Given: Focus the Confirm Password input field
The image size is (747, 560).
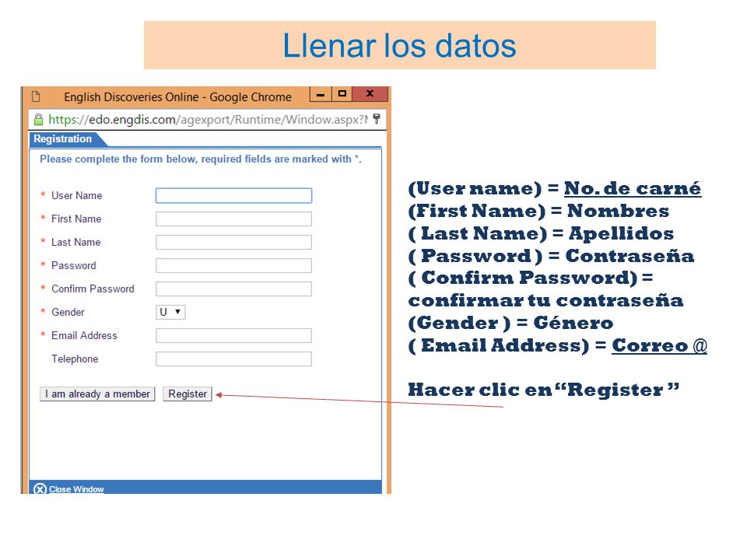Looking at the screenshot, I should 233,289.
